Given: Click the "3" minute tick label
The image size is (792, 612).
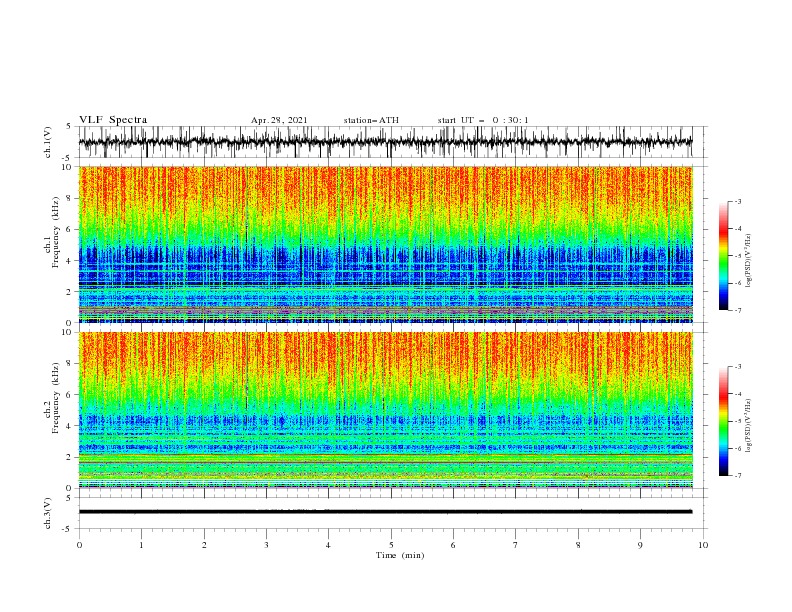Looking at the screenshot, I should [266, 545].
